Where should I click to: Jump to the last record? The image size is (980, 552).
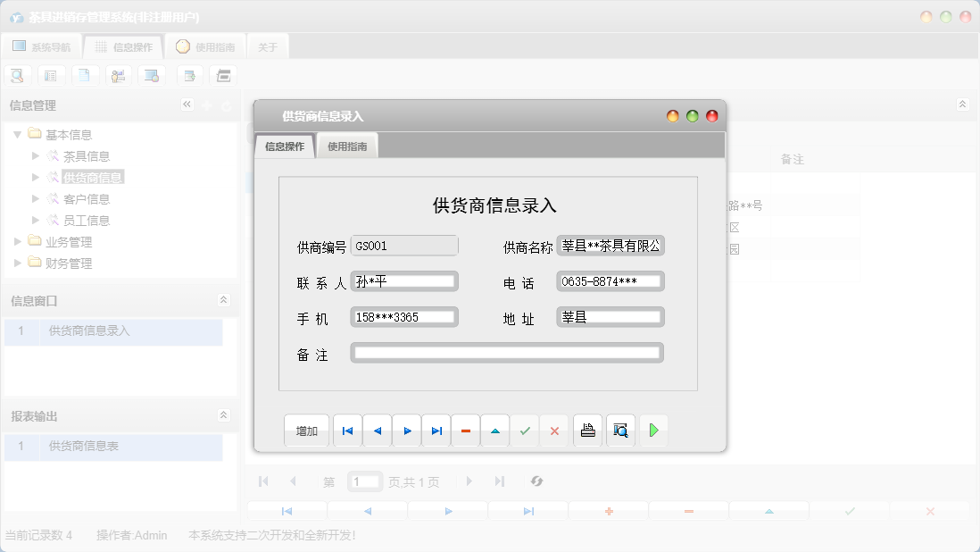tap(436, 430)
